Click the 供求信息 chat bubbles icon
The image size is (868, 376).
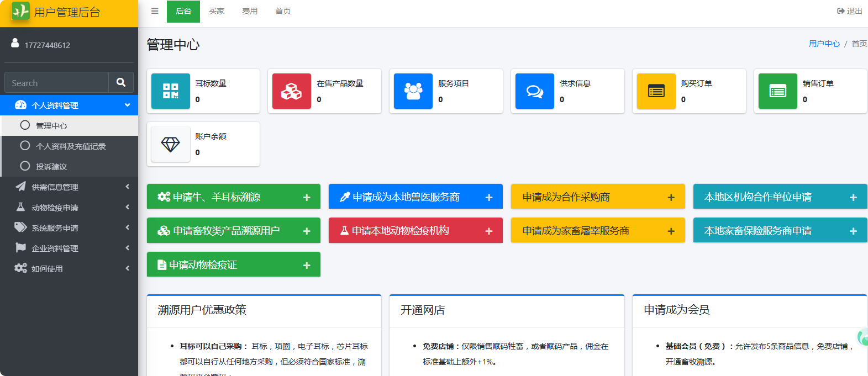tap(535, 91)
